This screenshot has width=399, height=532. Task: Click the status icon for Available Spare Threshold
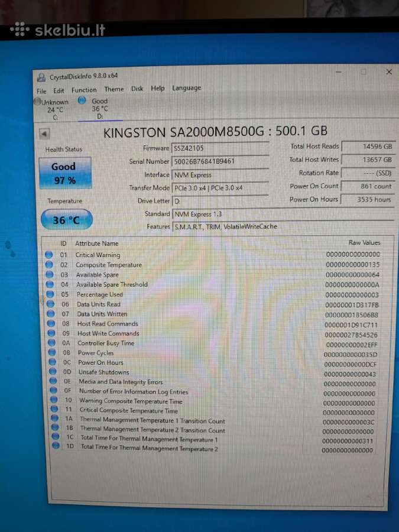[50, 284]
